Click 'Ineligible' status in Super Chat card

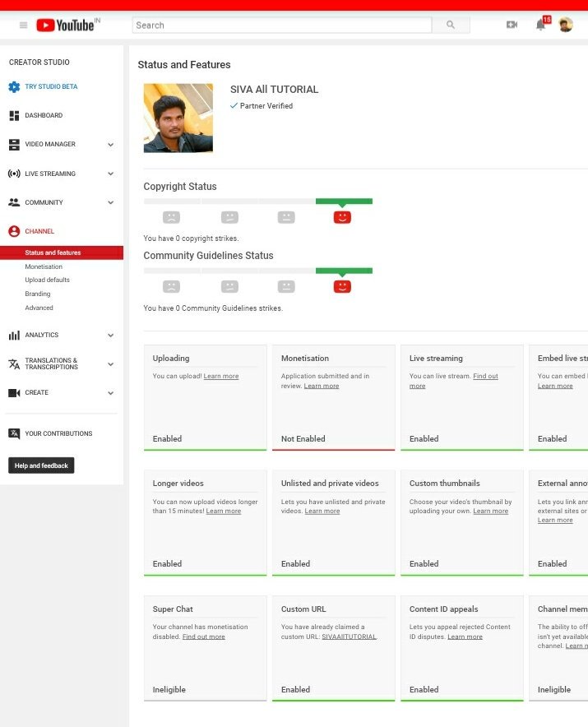(169, 689)
